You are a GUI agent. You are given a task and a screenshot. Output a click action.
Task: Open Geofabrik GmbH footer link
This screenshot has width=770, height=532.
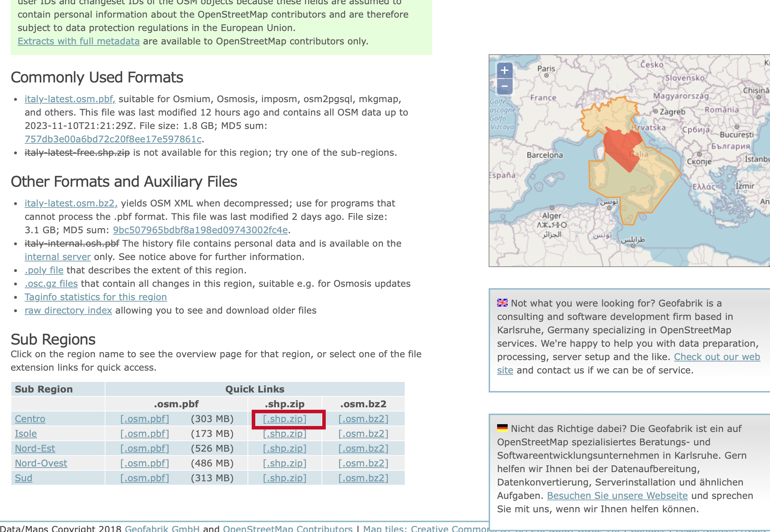162,528
